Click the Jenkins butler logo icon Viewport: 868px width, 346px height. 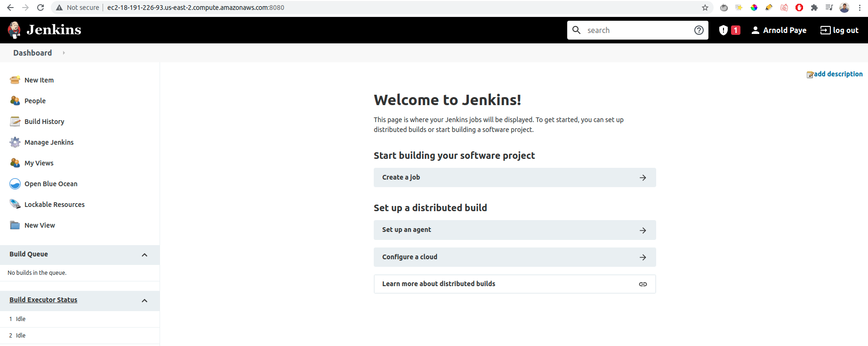pos(14,30)
